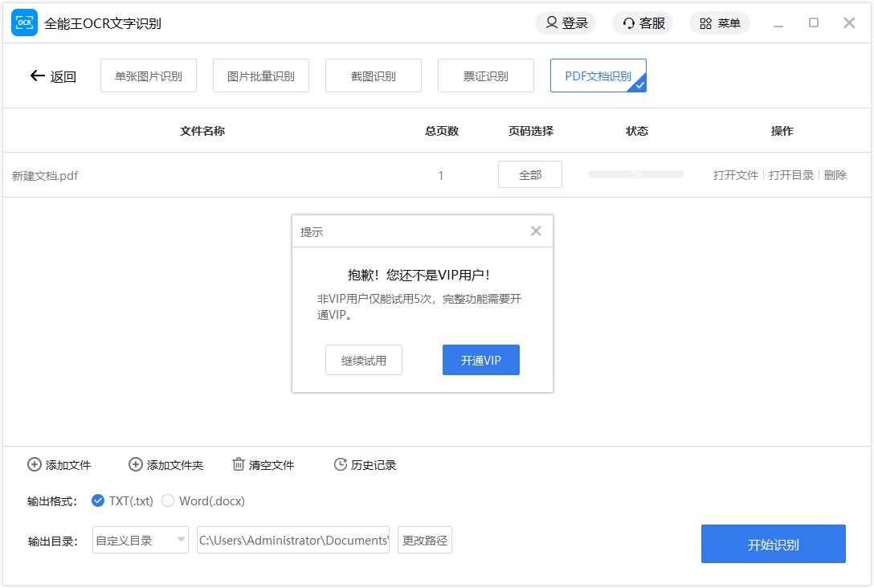Click the recognition progress bar
This screenshot has width=874, height=588.
(x=635, y=174)
